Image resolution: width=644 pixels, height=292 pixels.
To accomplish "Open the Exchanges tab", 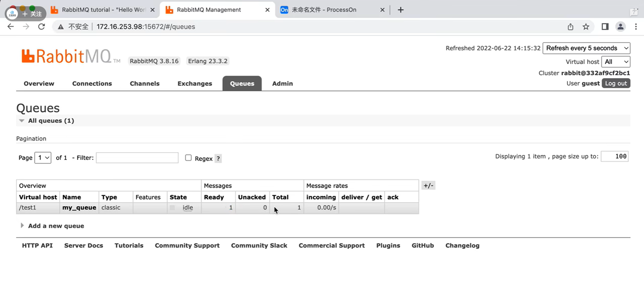I will click(x=195, y=83).
